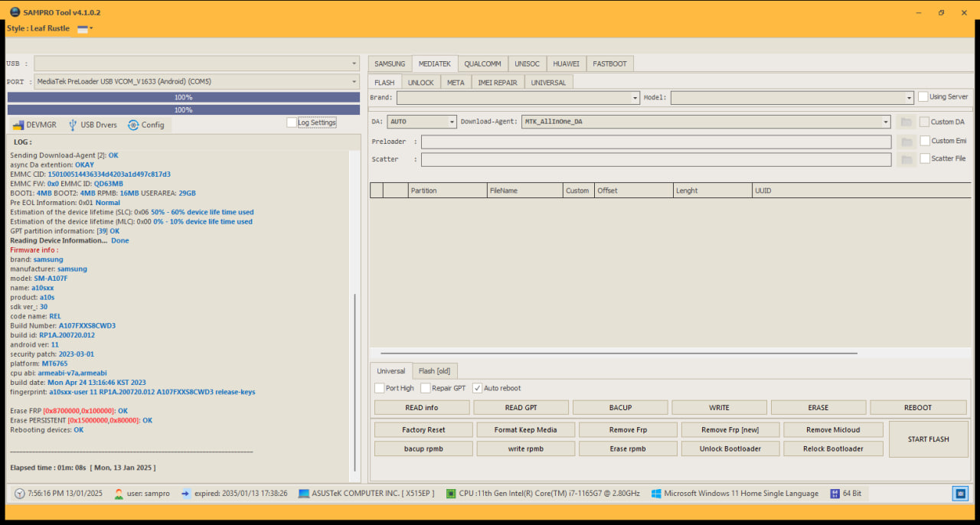Click the expiry arrow icon in status bar
Viewport: 980px width, 525px height.
point(186,494)
